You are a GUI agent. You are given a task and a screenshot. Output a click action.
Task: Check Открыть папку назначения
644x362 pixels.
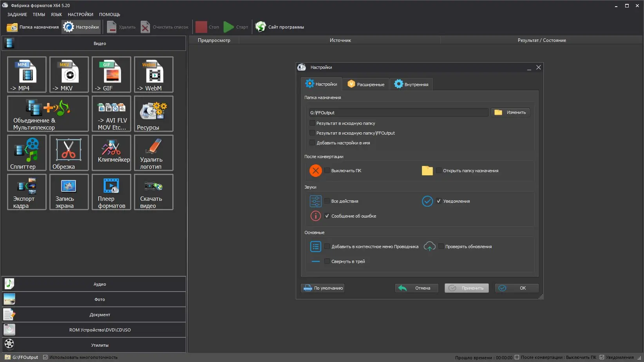point(439,171)
